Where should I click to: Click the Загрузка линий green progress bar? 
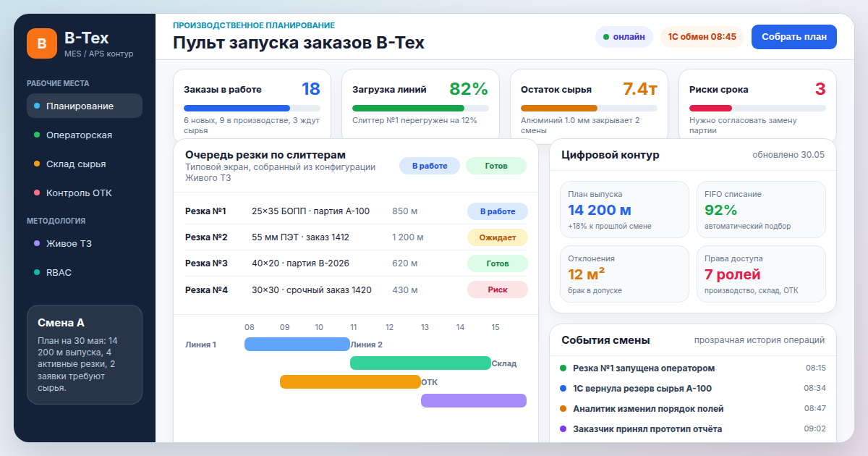coord(420,108)
